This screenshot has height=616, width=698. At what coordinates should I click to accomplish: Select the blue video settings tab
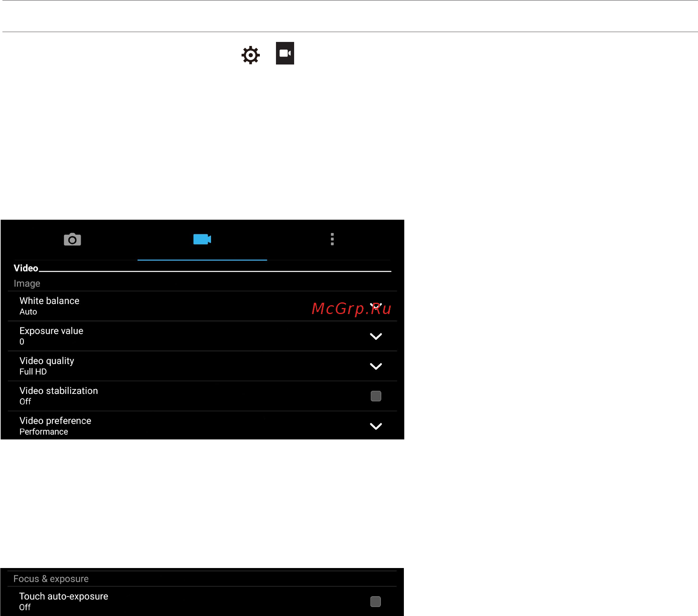(202, 239)
